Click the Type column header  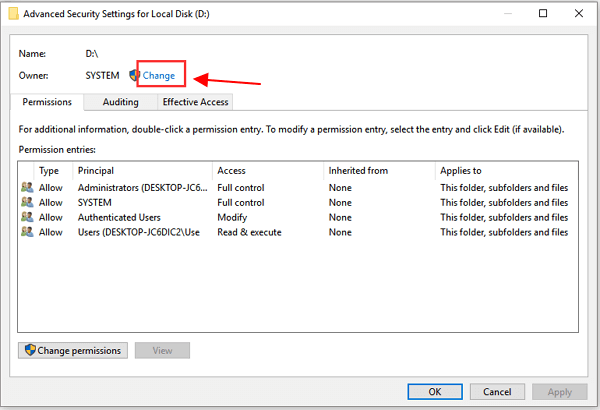49,171
